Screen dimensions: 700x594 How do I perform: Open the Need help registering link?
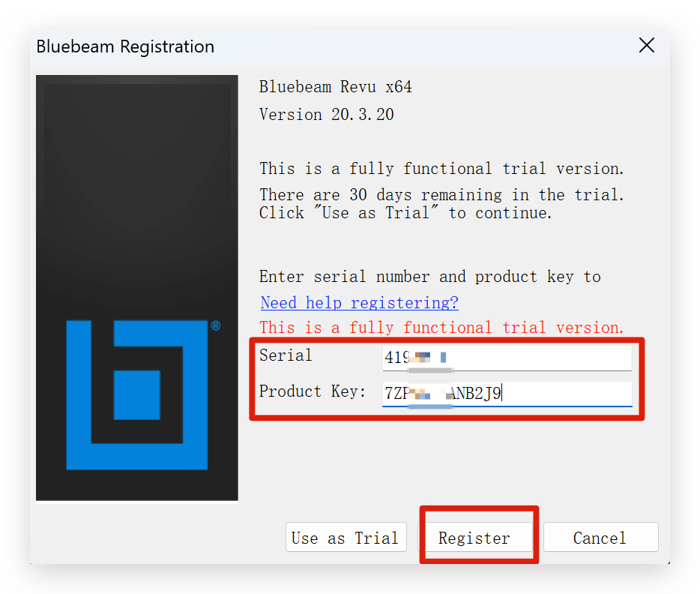360,302
